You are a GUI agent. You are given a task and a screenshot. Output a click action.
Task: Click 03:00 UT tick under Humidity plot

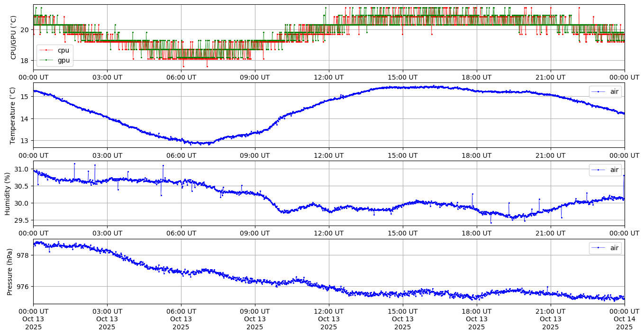(x=107, y=233)
